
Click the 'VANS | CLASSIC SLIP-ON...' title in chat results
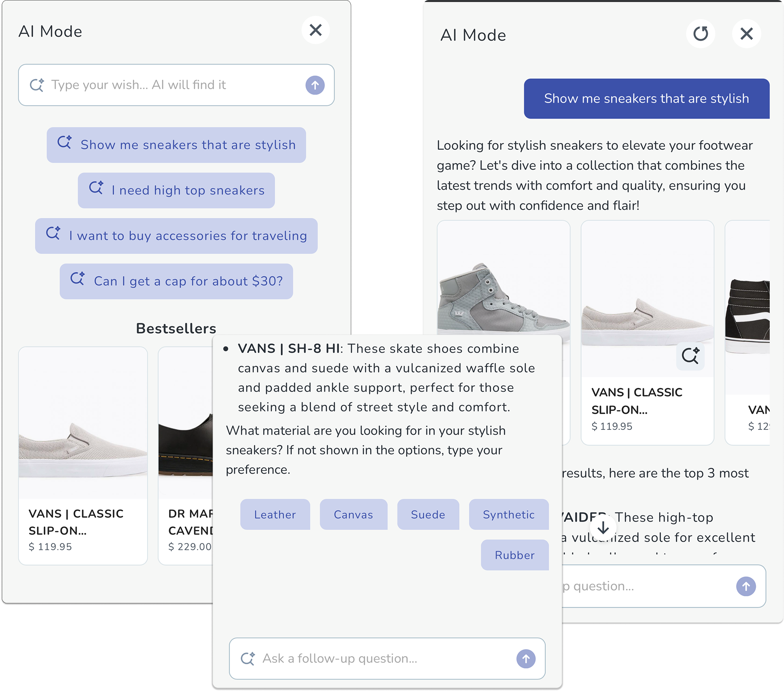click(x=637, y=401)
